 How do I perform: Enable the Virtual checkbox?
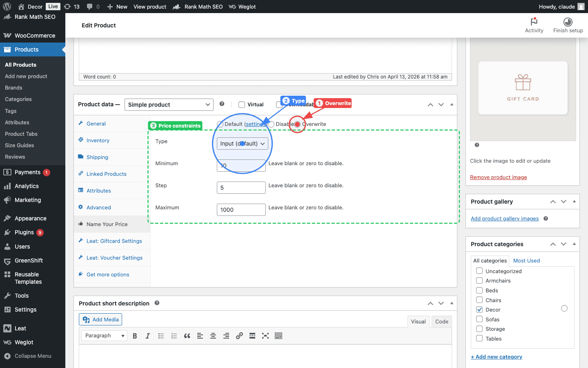(x=242, y=105)
